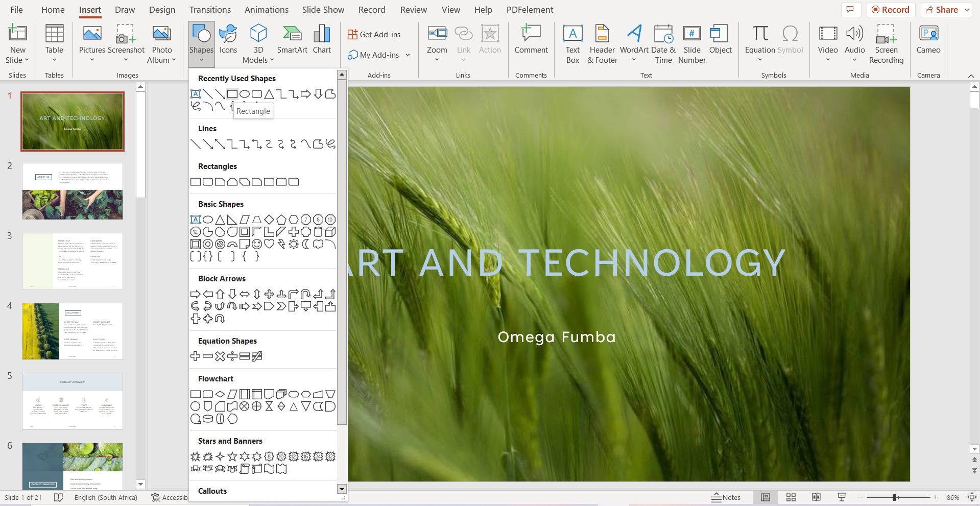980x506 pixels.
Task: Click the zoom slider handle
Action: 894,497
